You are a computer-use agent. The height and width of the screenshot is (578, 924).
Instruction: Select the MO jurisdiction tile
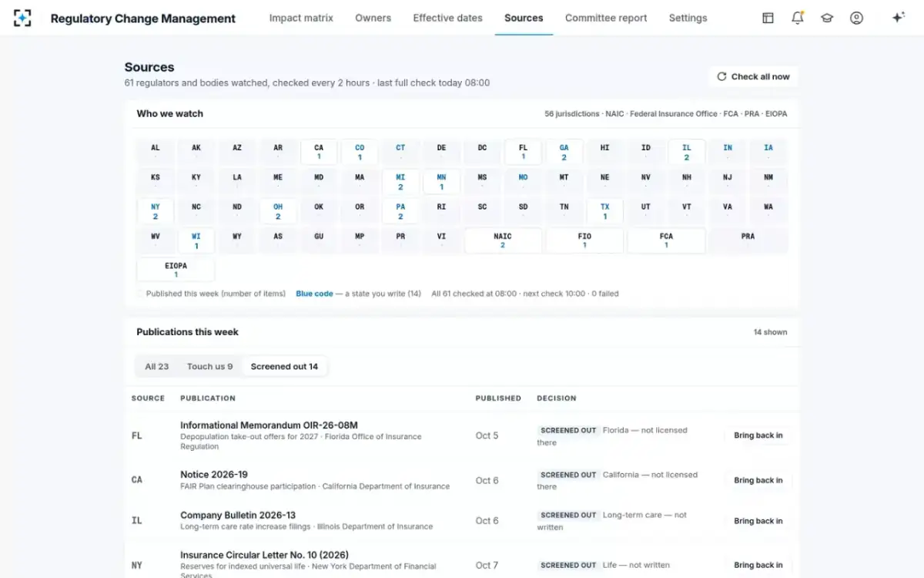523,182
